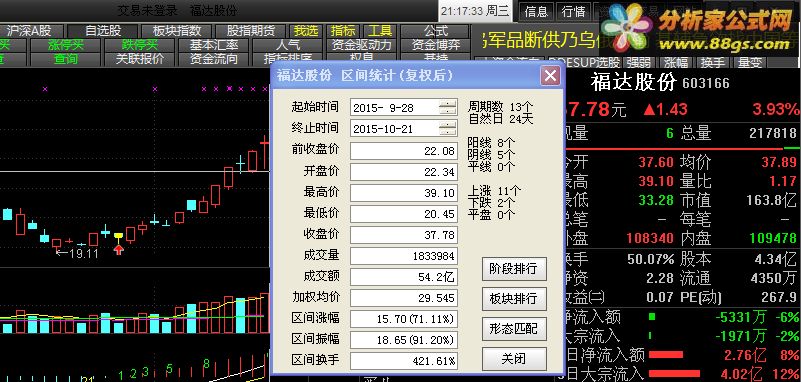Screen dimensions: 801x382
Task: Open the 板块排行 ranking
Action: tap(514, 299)
